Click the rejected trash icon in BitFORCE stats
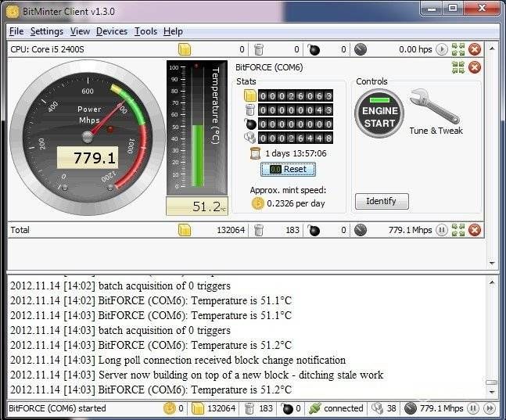 pyautogui.click(x=250, y=109)
